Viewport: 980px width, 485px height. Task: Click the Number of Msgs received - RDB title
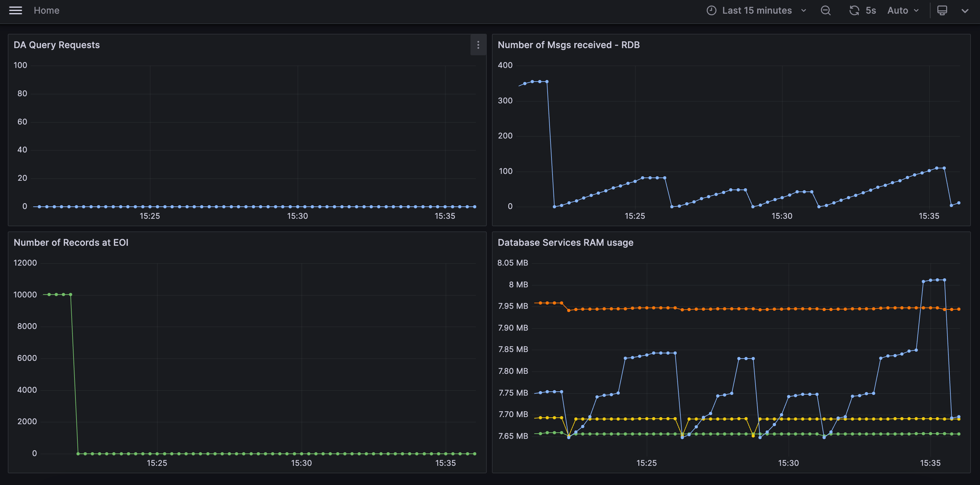(x=568, y=45)
